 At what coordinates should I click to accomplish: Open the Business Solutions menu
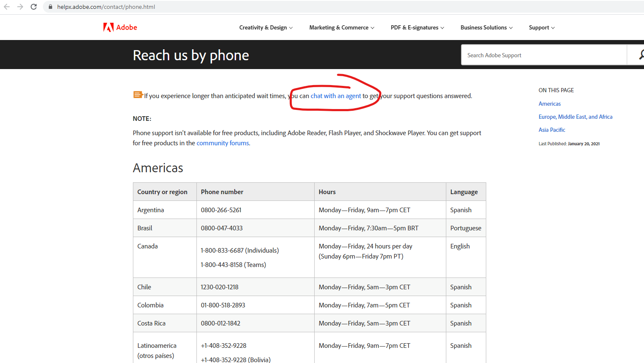pos(486,27)
